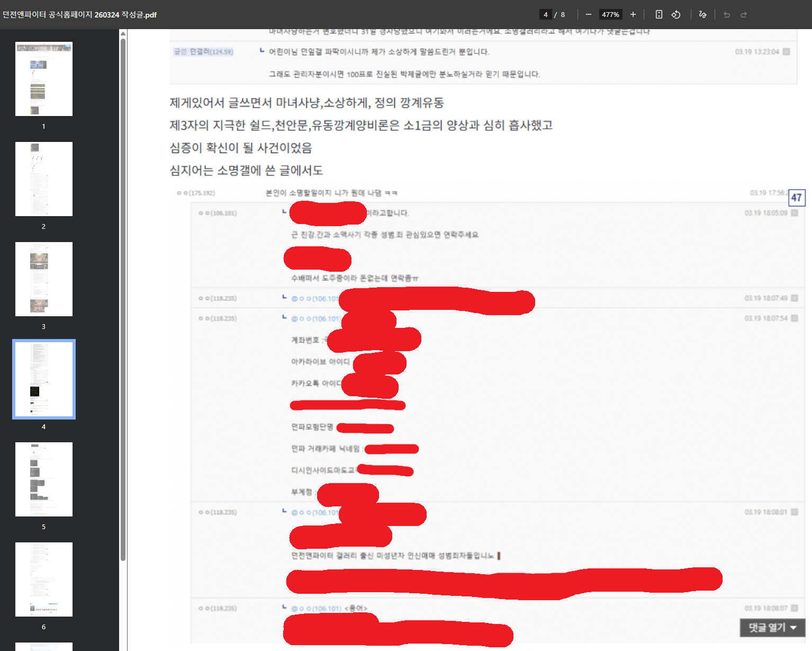Open page 1 thumbnail

click(x=44, y=79)
